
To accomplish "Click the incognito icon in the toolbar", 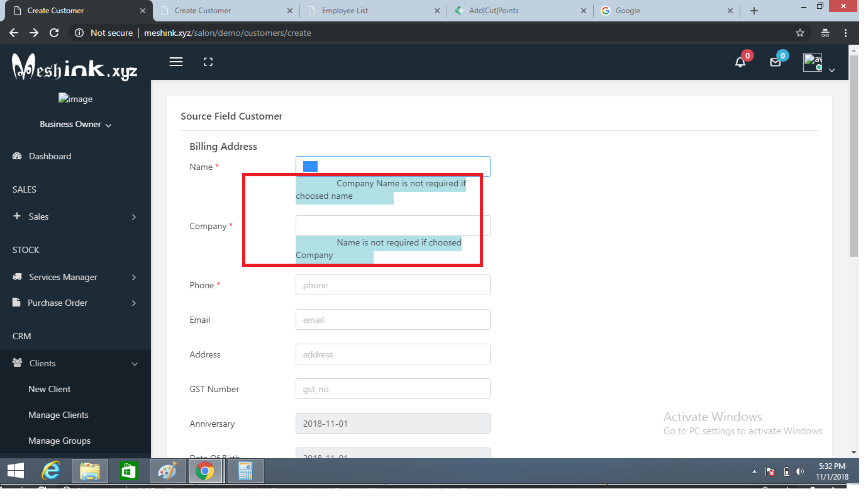I will coord(825,33).
